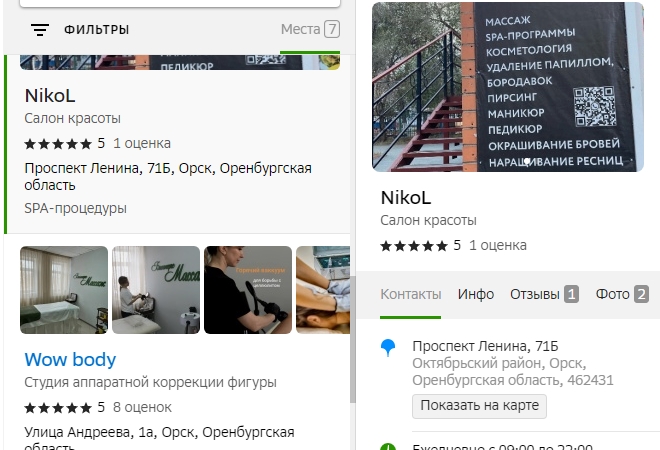The height and width of the screenshot is (450, 660).
Task: Click 1 оценка link in details card
Action: pyautogui.click(x=498, y=245)
